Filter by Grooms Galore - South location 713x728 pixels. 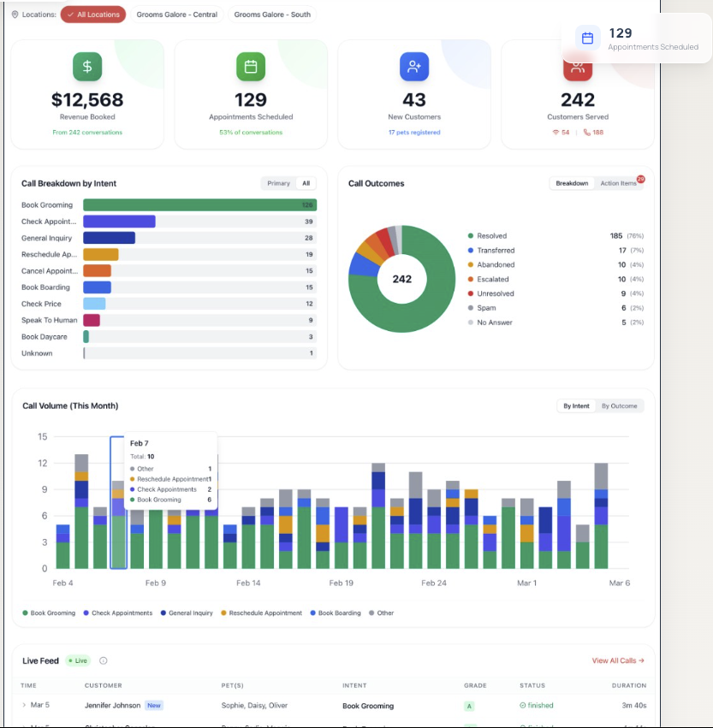(x=272, y=15)
